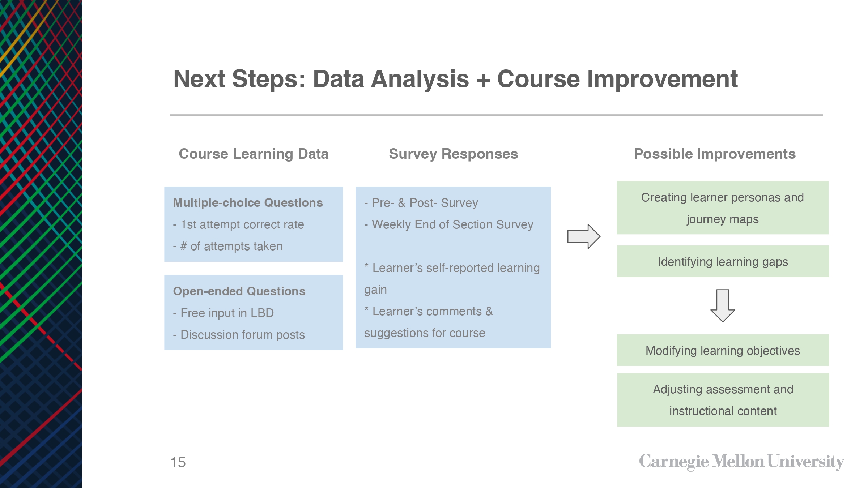
Task: Select the Pre- & Post- Survey line
Action: (421, 203)
